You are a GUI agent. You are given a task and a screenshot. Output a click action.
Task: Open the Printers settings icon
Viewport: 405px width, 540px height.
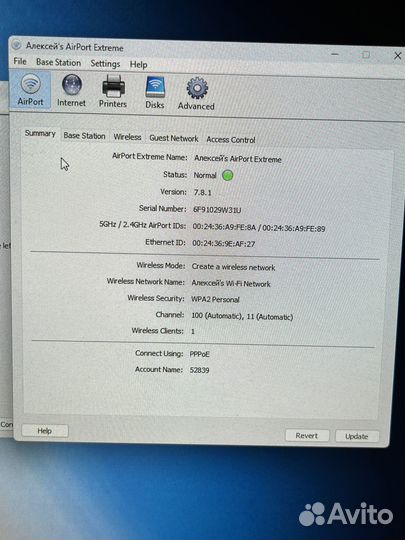point(113,92)
